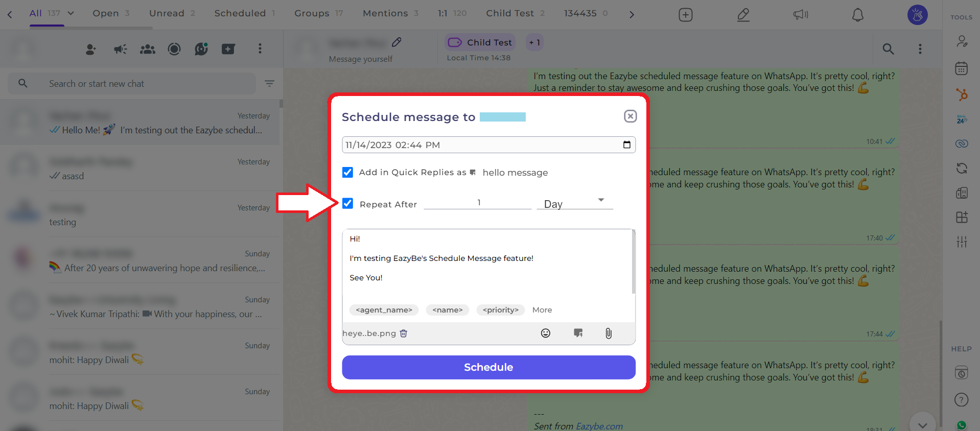This screenshot has height=431, width=980.
Task: Jump to latest message with down chevron
Action: point(922,425)
